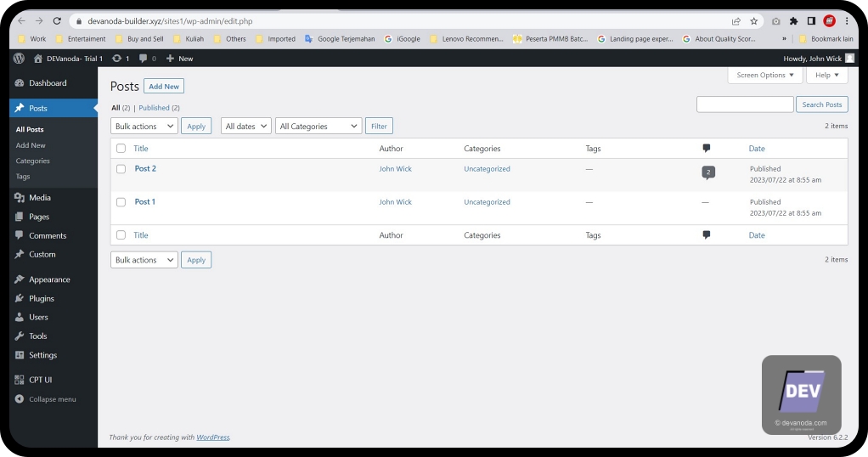The height and width of the screenshot is (457, 868).
Task: Reload the browser page
Action: pyautogui.click(x=57, y=21)
